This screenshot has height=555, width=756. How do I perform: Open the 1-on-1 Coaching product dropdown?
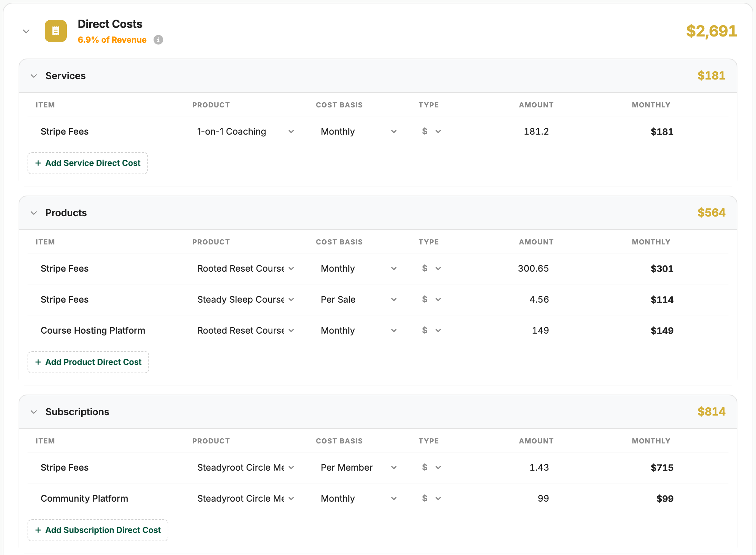coord(245,132)
